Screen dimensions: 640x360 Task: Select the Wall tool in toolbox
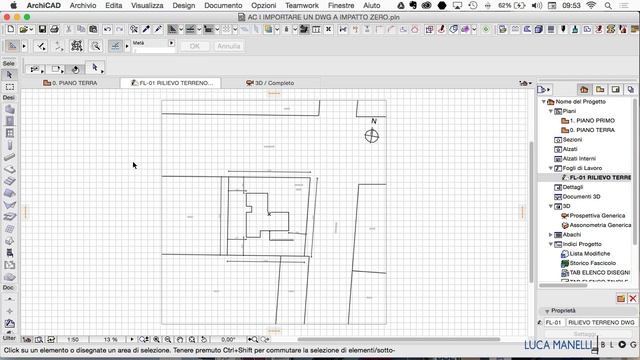click(9, 109)
